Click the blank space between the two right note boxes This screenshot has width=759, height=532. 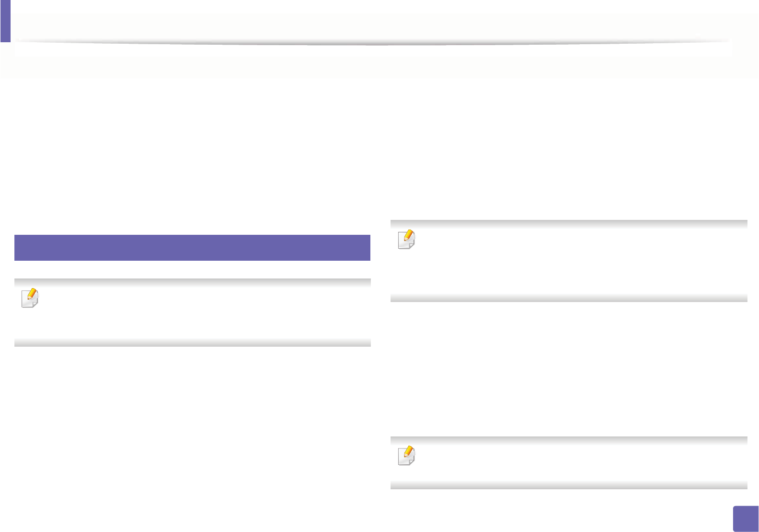(569, 367)
